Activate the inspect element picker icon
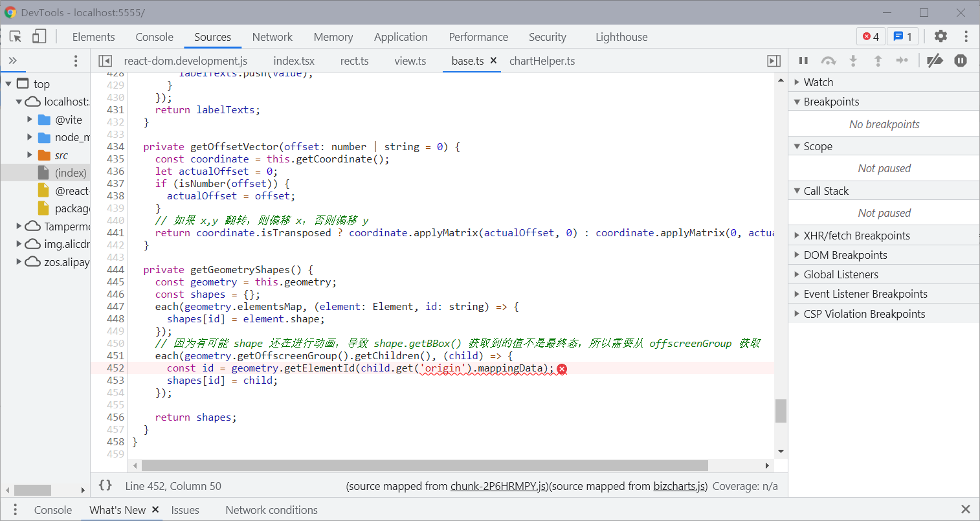This screenshot has height=521, width=980. [x=16, y=37]
